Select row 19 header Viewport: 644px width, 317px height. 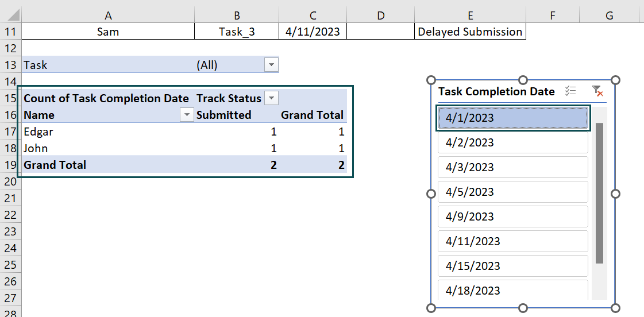11,165
